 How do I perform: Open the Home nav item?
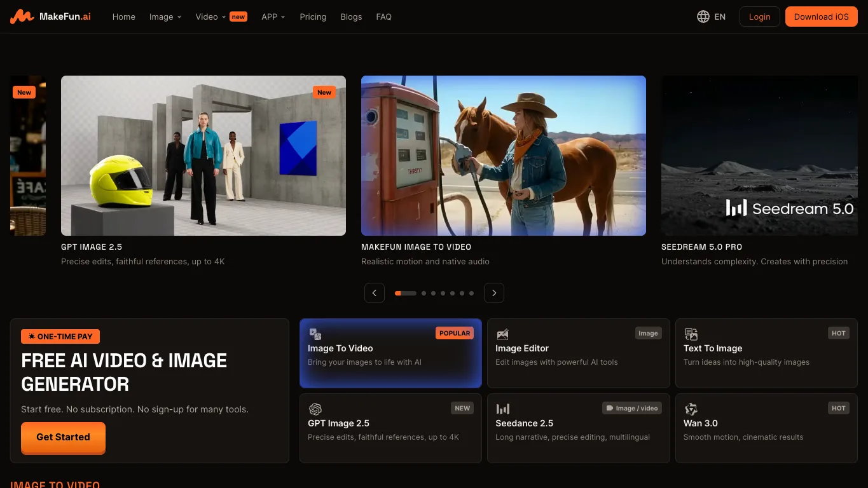click(124, 17)
